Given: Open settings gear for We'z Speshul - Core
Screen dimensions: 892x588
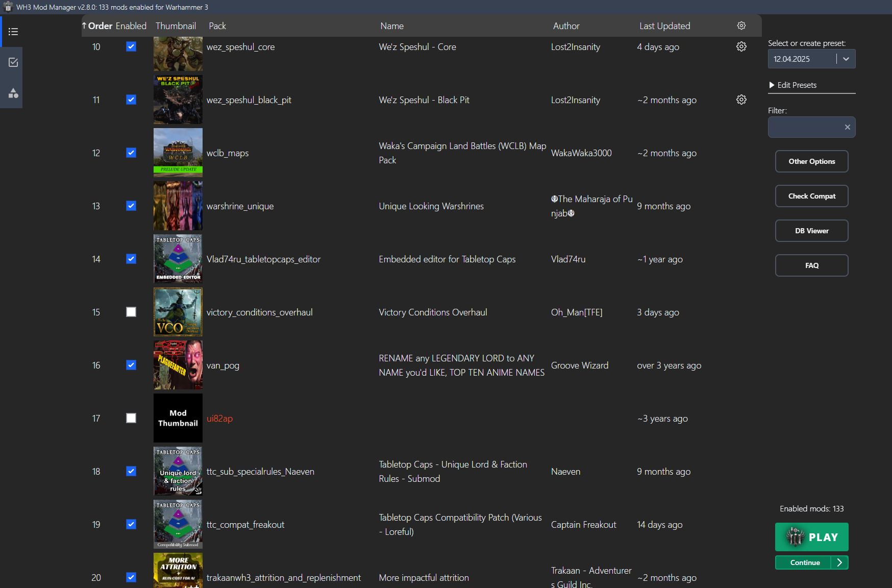Looking at the screenshot, I should coord(741,46).
